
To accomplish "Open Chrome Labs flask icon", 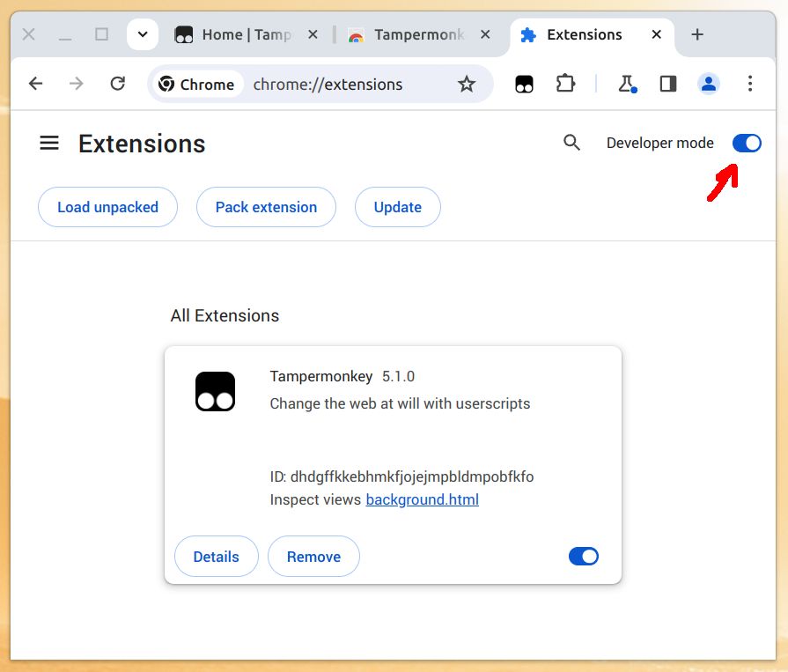I will click(x=627, y=84).
